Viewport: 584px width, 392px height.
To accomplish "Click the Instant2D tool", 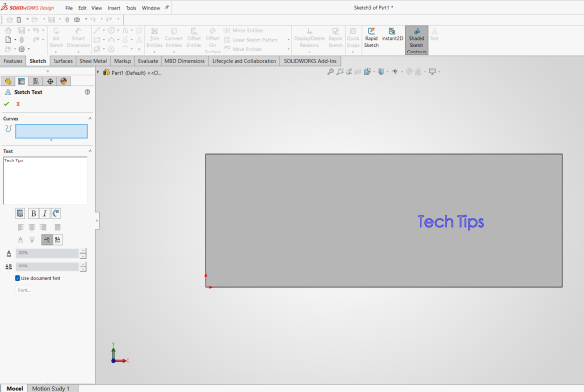I will point(392,35).
